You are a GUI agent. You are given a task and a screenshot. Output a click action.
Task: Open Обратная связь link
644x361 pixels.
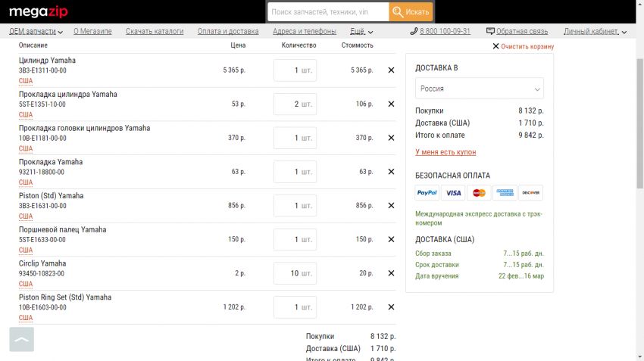(x=522, y=31)
